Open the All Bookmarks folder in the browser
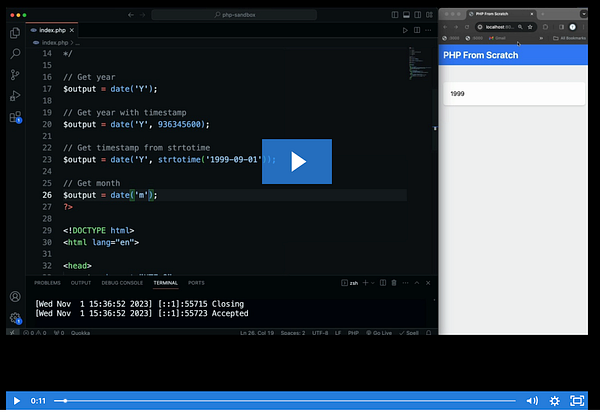The width and height of the screenshot is (600, 418). point(569,38)
